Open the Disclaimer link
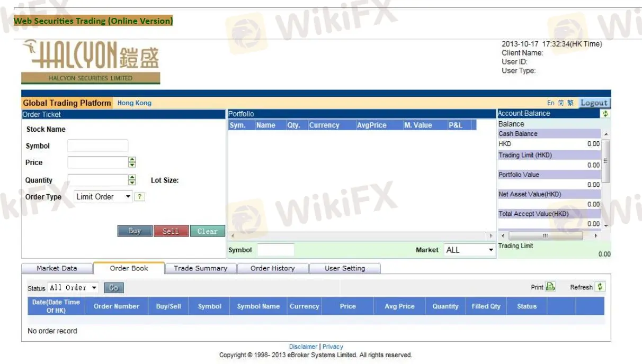 pyautogui.click(x=302, y=347)
